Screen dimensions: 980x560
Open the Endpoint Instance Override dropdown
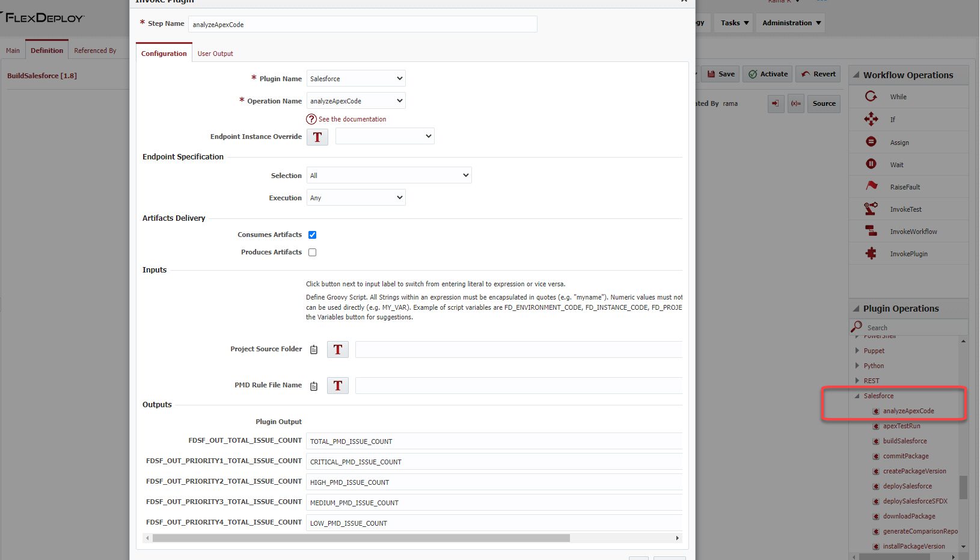pyautogui.click(x=385, y=136)
